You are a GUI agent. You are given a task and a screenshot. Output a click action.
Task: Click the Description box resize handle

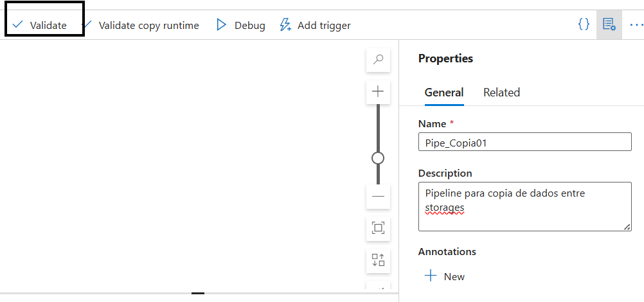click(x=627, y=226)
